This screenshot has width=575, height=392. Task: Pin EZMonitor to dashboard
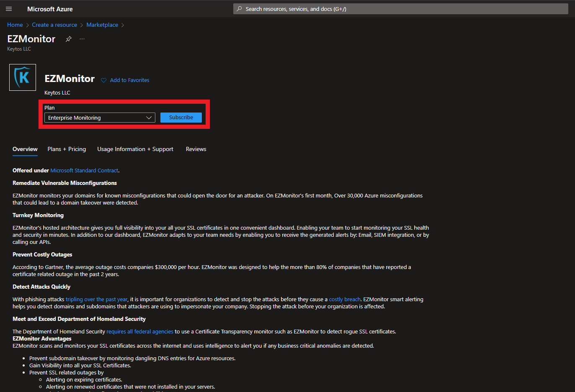click(x=69, y=39)
